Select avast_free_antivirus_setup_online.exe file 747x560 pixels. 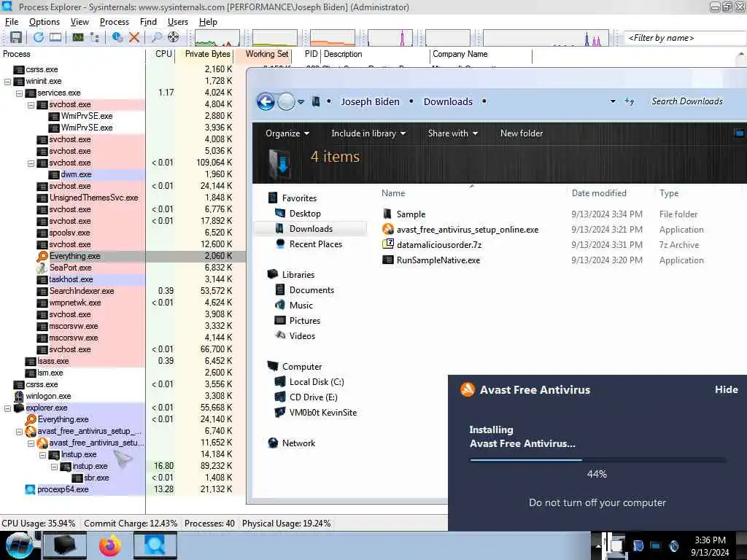click(468, 230)
